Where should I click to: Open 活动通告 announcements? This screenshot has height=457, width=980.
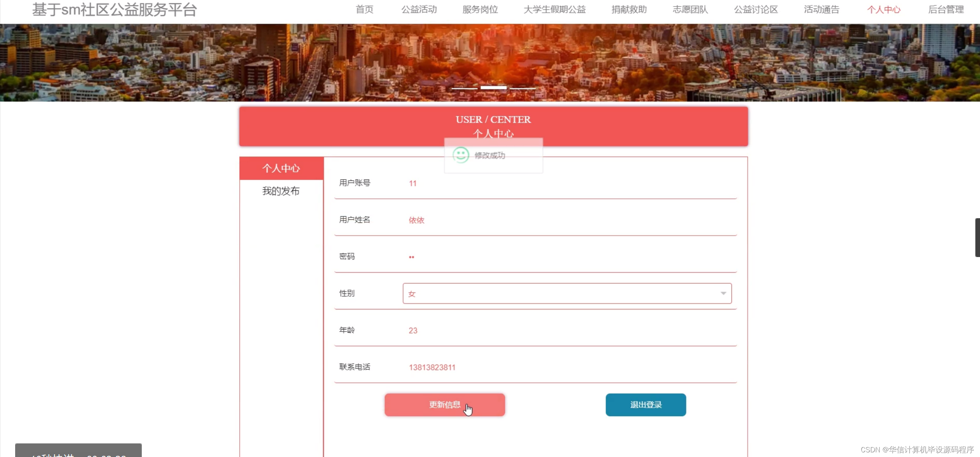[x=821, y=9]
